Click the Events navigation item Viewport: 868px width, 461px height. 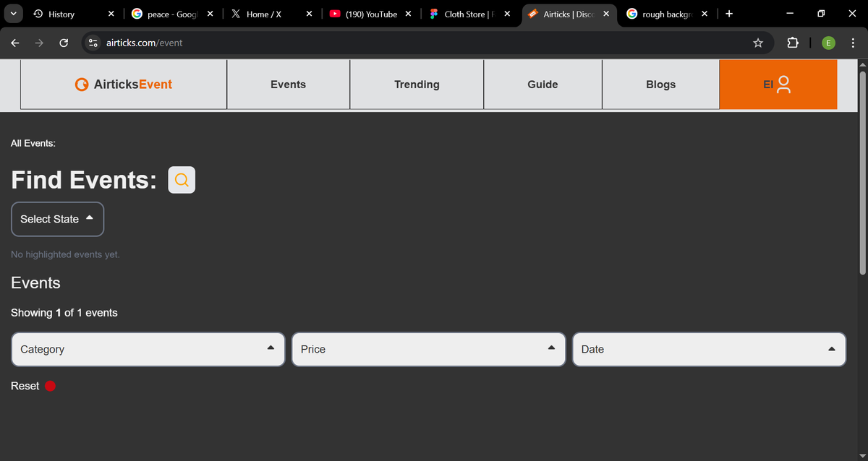(288, 84)
